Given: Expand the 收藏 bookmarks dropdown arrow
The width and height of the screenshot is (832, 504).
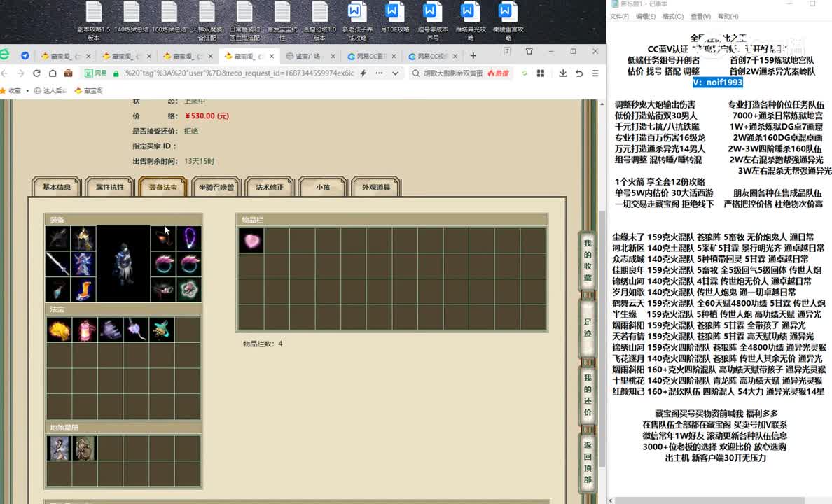Looking at the screenshot, I should click(x=27, y=91).
